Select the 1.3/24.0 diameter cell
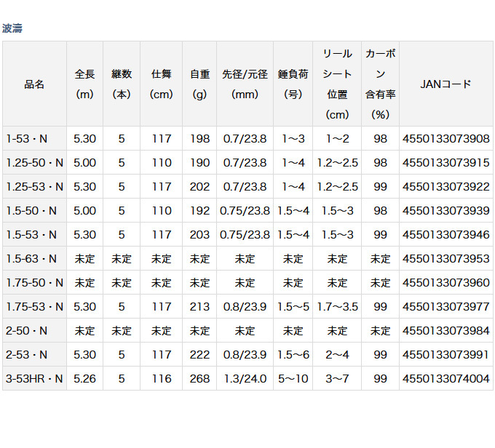 245,378
